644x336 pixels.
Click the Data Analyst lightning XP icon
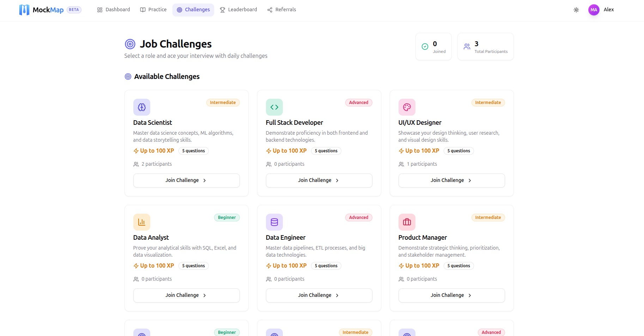pyautogui.click(x=136, y=266)
